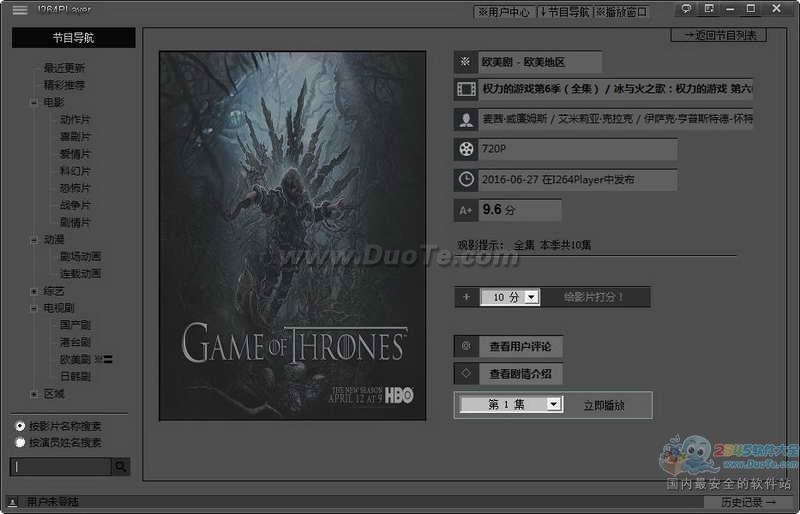
Task: Click the 9.6 分 score text
Action: coord(498,210)
